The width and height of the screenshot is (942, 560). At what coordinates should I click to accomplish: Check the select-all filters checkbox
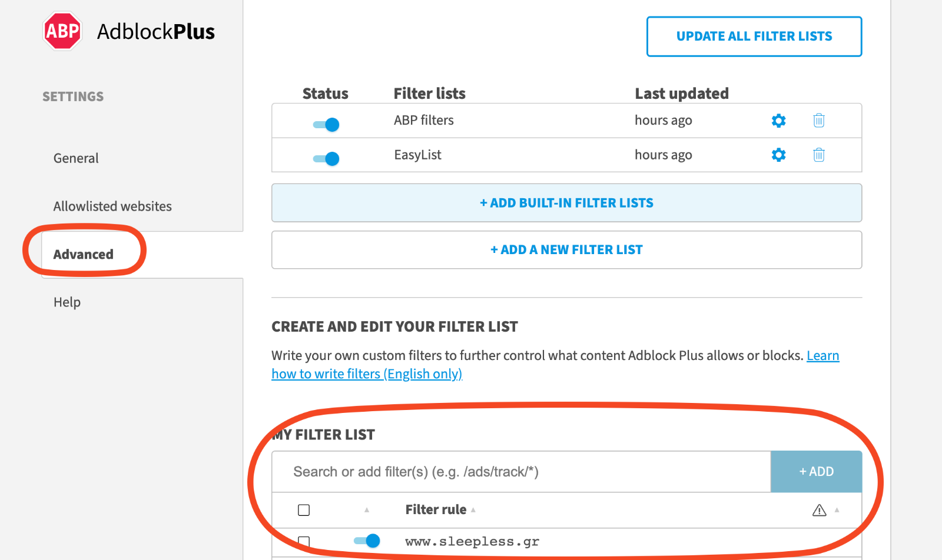click(x=304, y=510)
